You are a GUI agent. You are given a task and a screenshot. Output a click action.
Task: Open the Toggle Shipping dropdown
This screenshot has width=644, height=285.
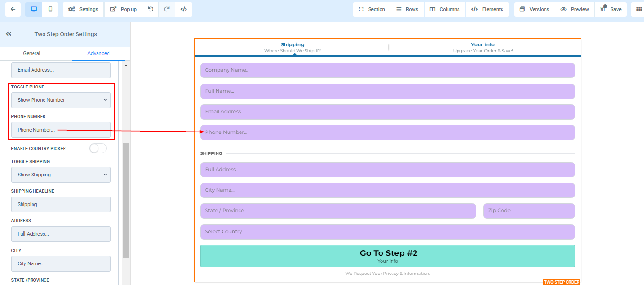(61, 175)
